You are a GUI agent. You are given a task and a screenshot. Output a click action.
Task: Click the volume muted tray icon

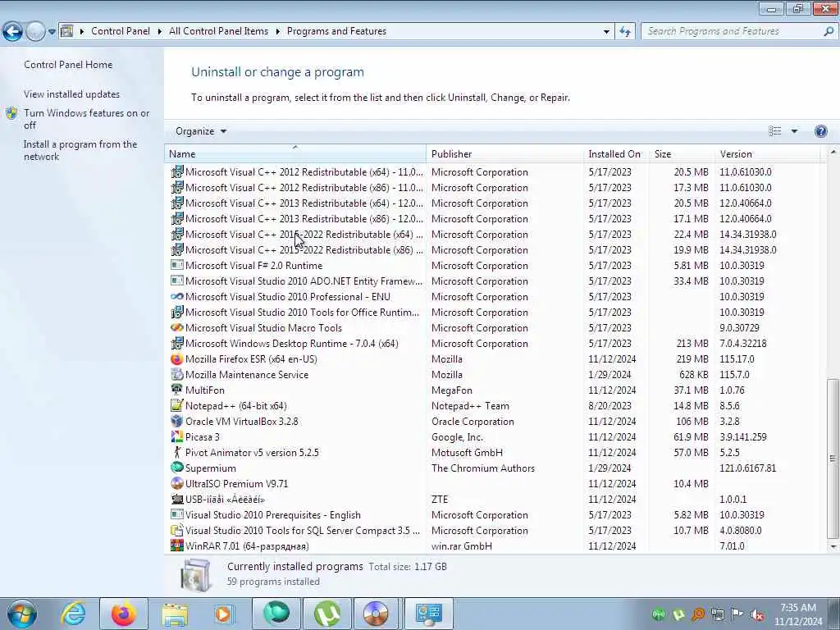pos(757,614)
